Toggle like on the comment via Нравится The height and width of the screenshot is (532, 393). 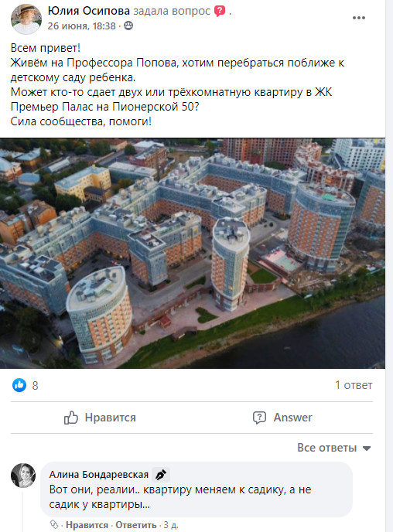87,525
